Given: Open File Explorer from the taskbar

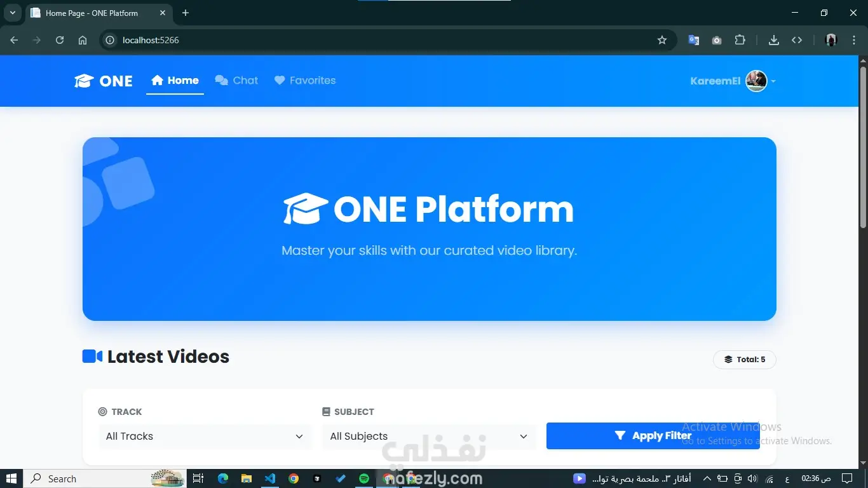Looking at the screenshot, I should (x=247, y=478).
